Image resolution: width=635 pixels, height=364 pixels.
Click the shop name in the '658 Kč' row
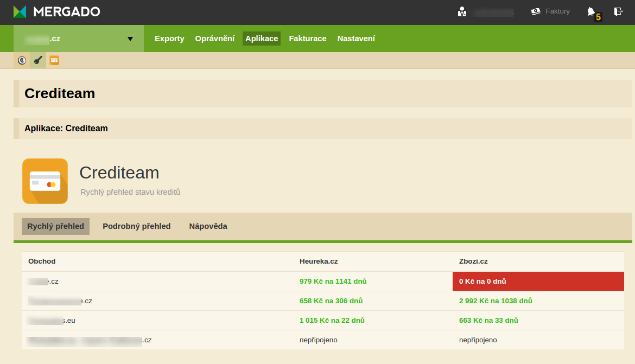60,301
